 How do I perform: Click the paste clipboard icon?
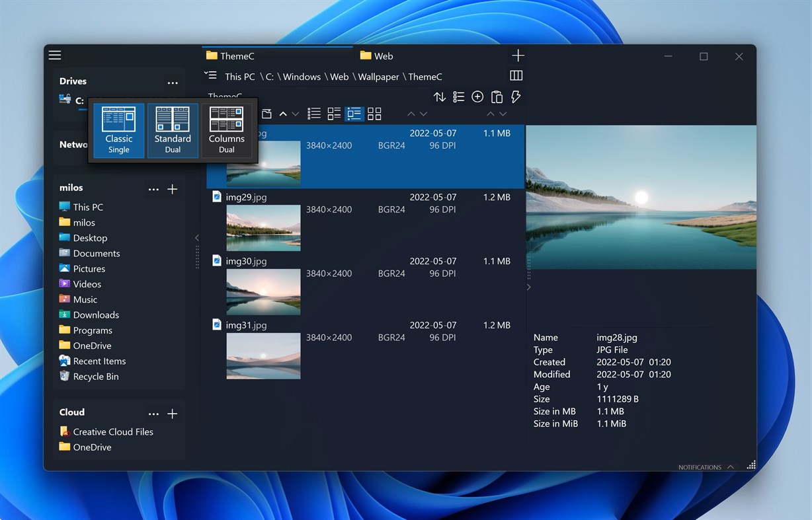(497, 97)
